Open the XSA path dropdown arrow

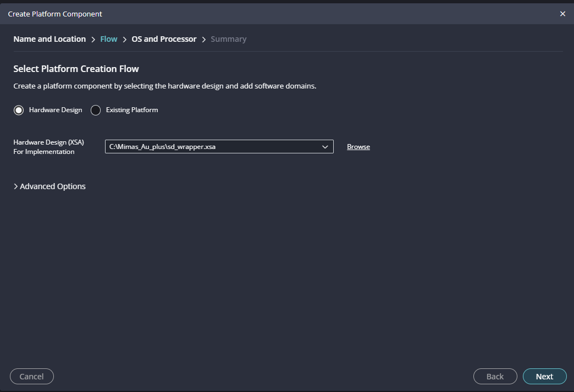[x=325, y=147]
